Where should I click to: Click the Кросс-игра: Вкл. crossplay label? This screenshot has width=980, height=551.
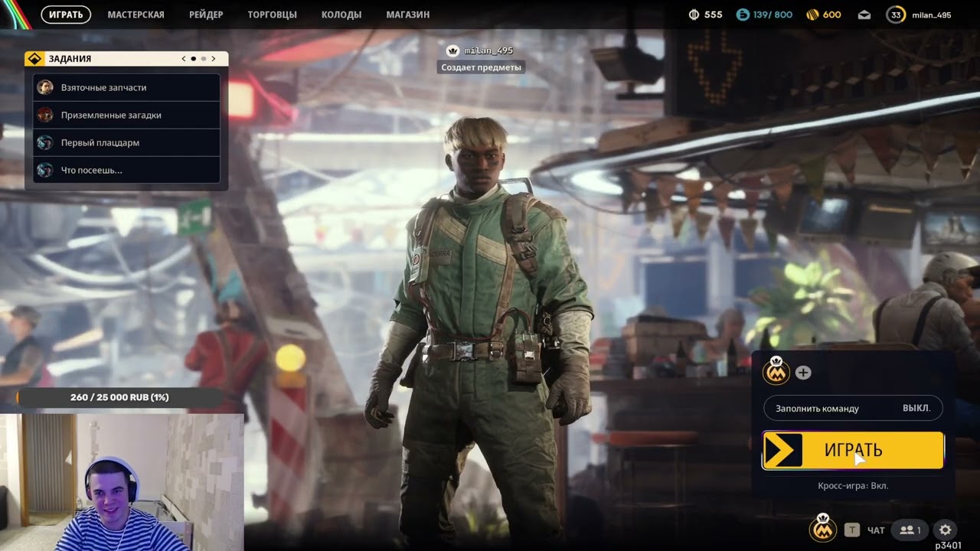853,486
